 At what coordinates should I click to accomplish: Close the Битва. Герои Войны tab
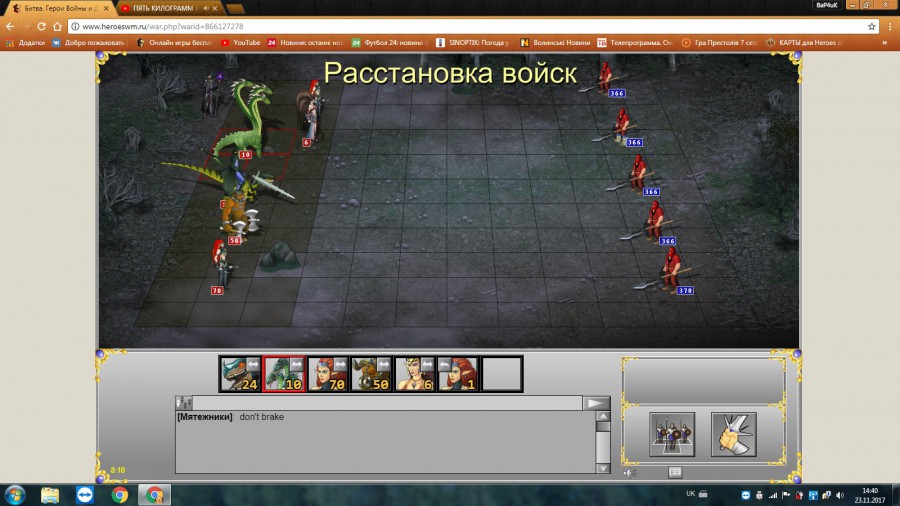(x=106, y=8)
